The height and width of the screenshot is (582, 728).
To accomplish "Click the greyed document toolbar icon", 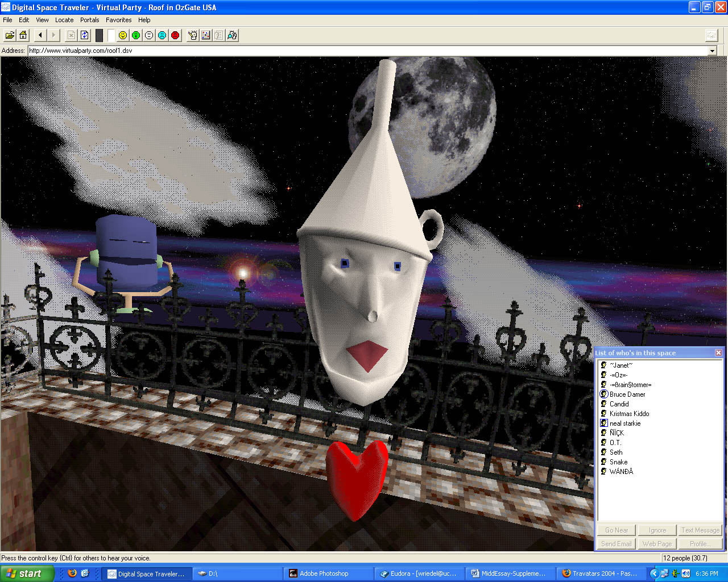I will click(x=219, y=35).
